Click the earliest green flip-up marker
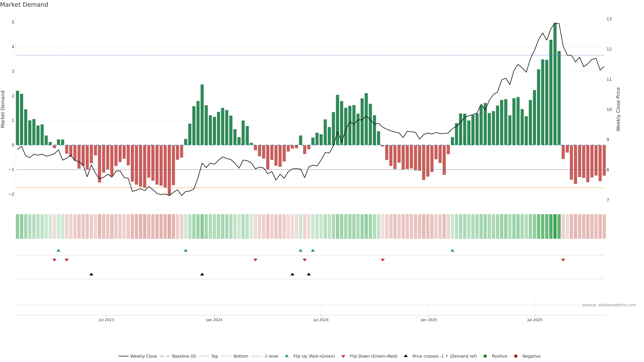This screenshot has width=644, height=362. pyautogui.click(x=59, y=251)
